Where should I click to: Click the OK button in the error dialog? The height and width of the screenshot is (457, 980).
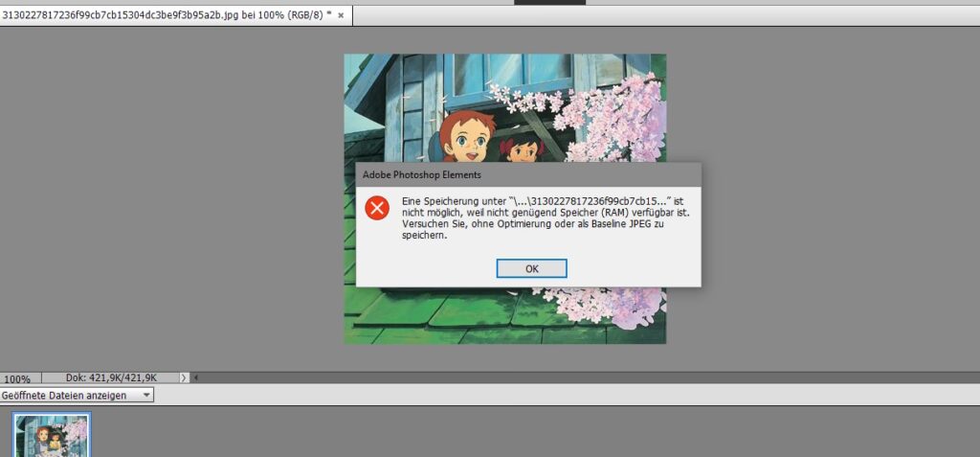(x=531, y=268)
